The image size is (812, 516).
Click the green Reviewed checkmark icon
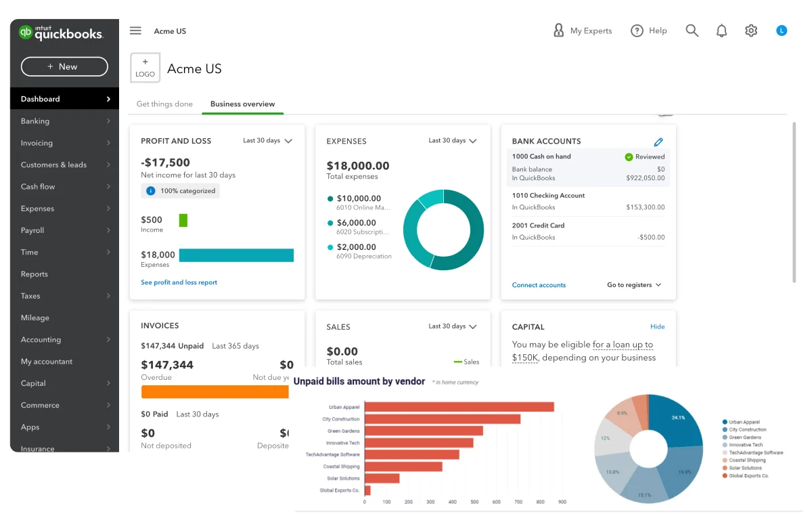(629, 156)
